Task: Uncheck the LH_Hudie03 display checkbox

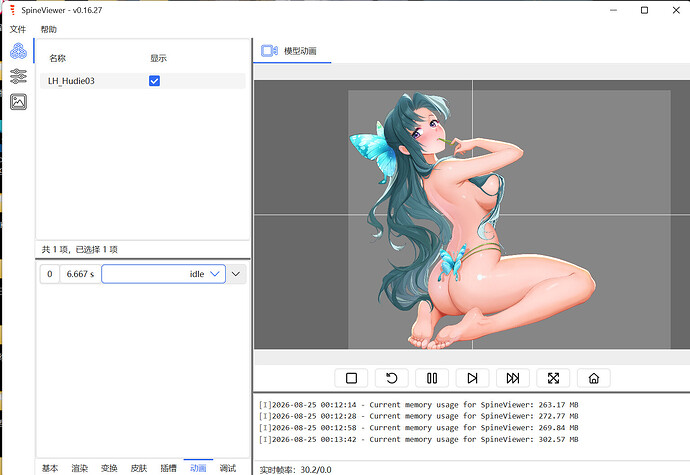Action: [154, 81]
